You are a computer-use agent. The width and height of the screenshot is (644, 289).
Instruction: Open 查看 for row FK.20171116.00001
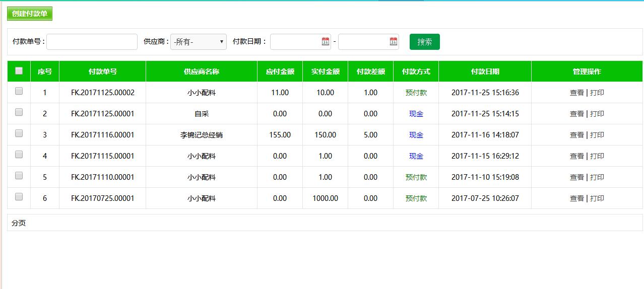[x=576, y=135]
